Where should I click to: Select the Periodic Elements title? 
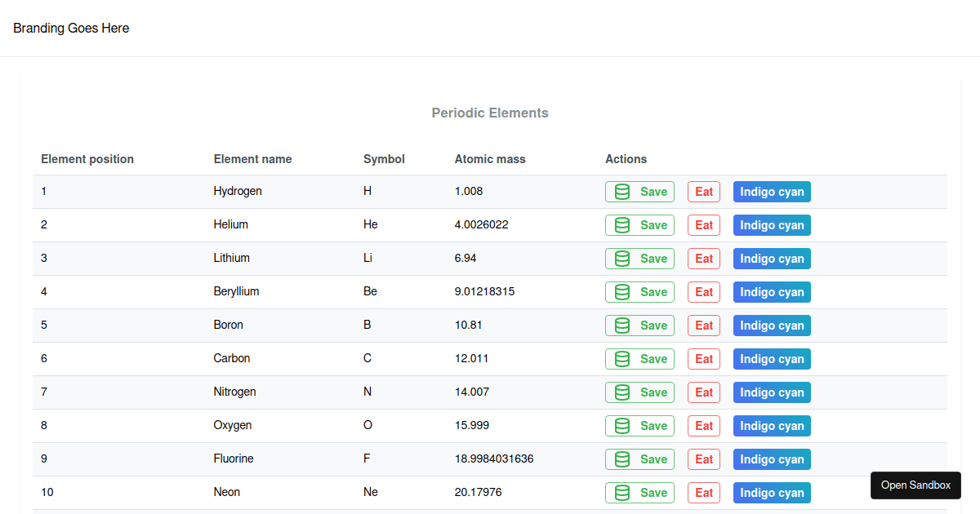point(490,113)
